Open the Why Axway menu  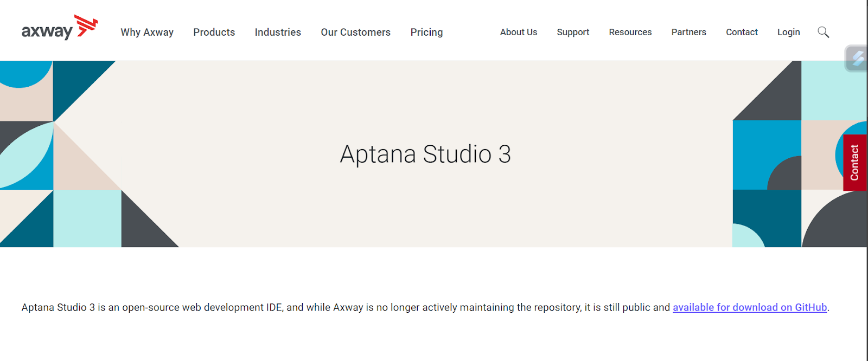tap(147, 33)
